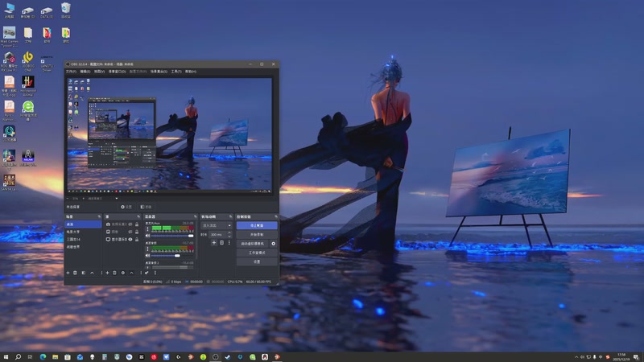Image resolution: width=644 pixels, height=362 pixels.
Task: Pop out the Sources dock with its float icon
Action: (x=138, y=216)
